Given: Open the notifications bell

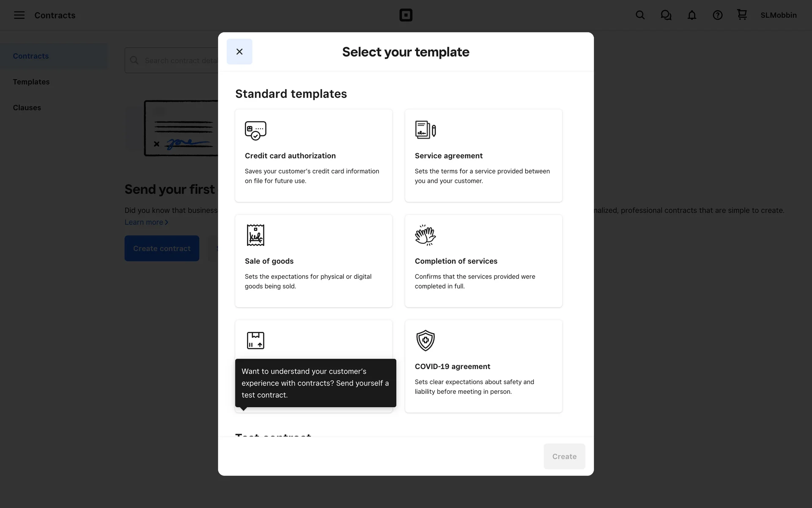Looking at the screenshot, I should pos(691,15).
